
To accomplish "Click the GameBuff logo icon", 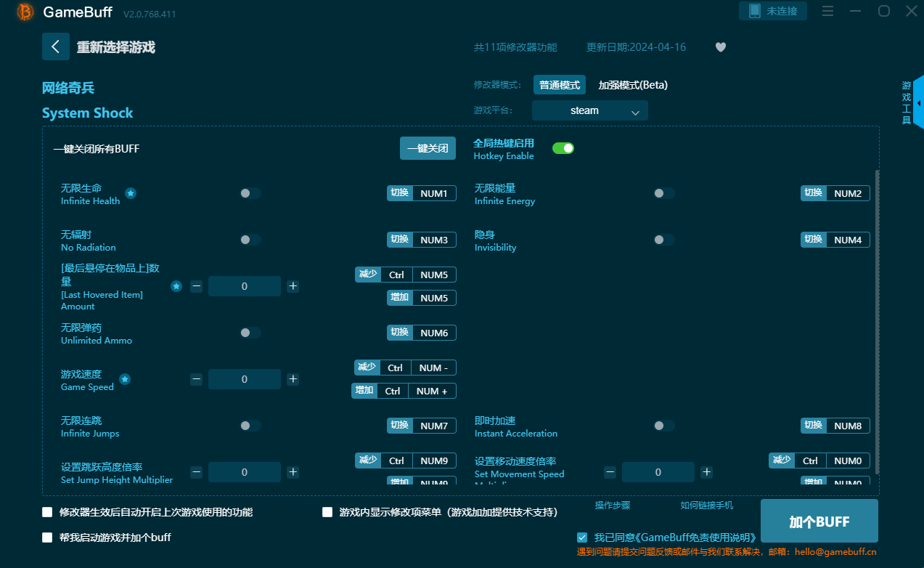I will pyautogui.click(x=25, y=12).
